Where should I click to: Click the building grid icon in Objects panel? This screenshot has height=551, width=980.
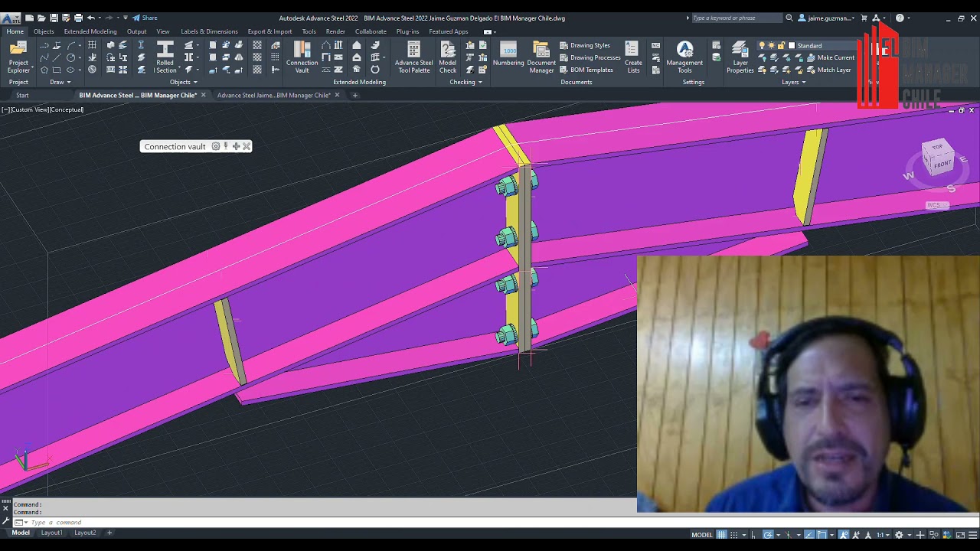pyautogui.click(x=92, y=45)
